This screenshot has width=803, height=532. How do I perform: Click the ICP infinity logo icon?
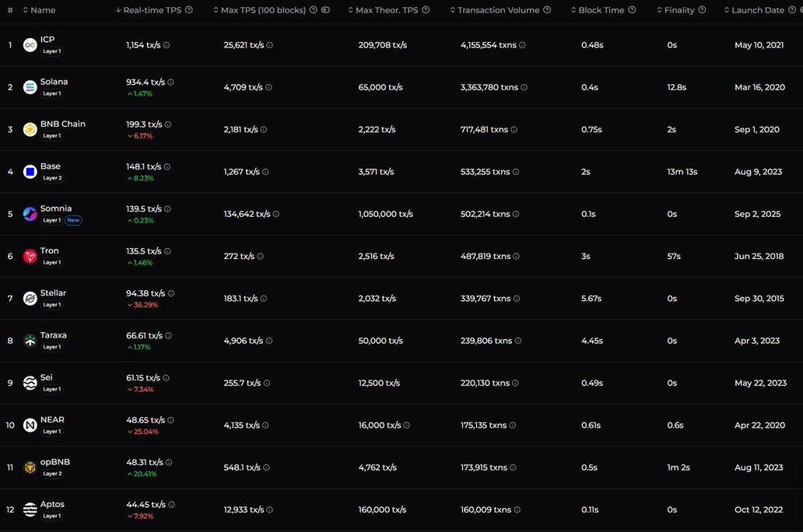point(30,45)
